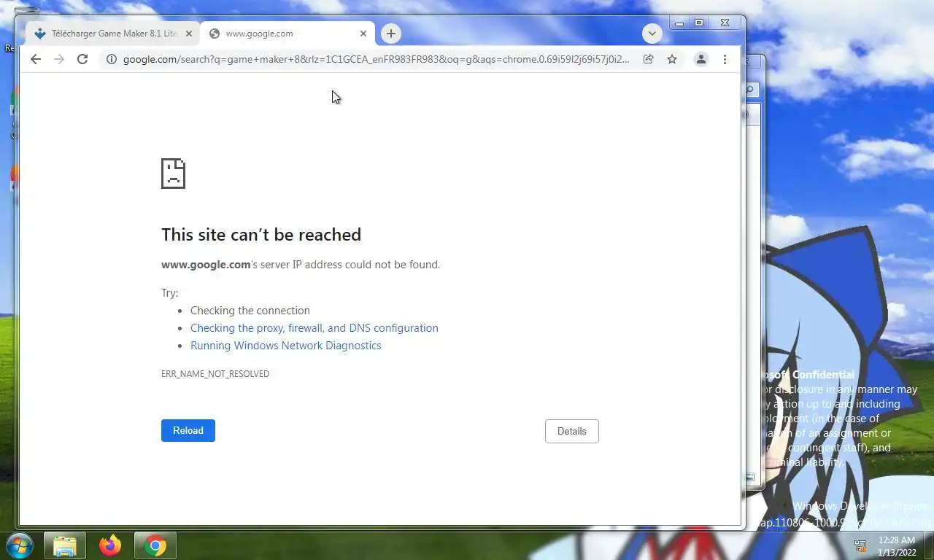
Task: Open Chrome three-dot menu
Action: coord(725,59)
